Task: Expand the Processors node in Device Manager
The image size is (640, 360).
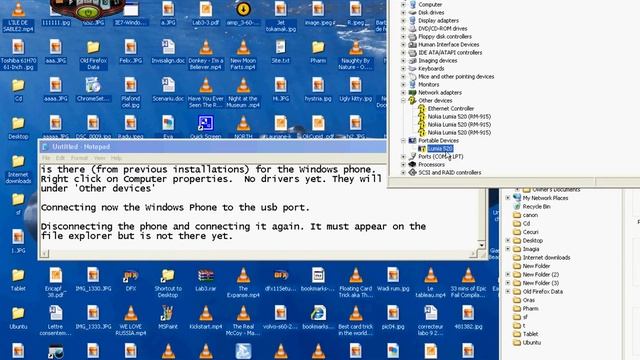Action: [403, 164]
